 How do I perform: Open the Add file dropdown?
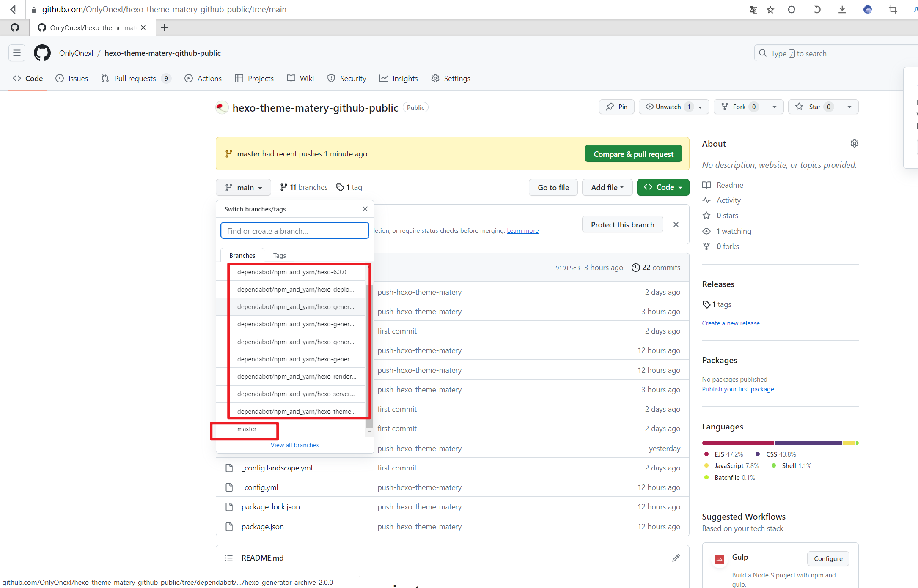point(607,187)
